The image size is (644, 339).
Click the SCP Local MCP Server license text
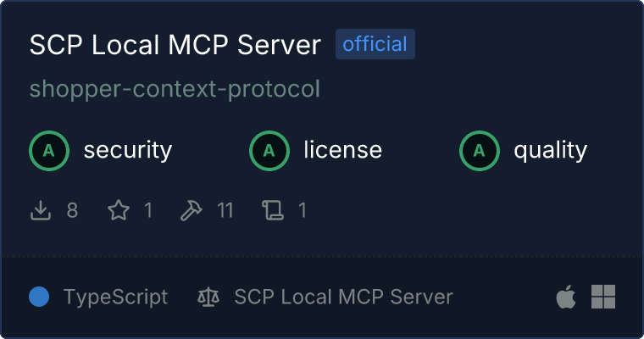[343, 297]
